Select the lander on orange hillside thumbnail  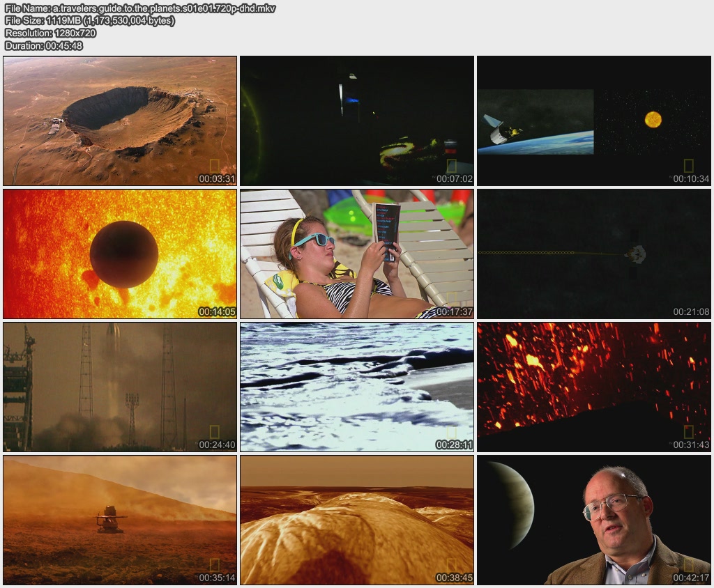tap(120, 520)
